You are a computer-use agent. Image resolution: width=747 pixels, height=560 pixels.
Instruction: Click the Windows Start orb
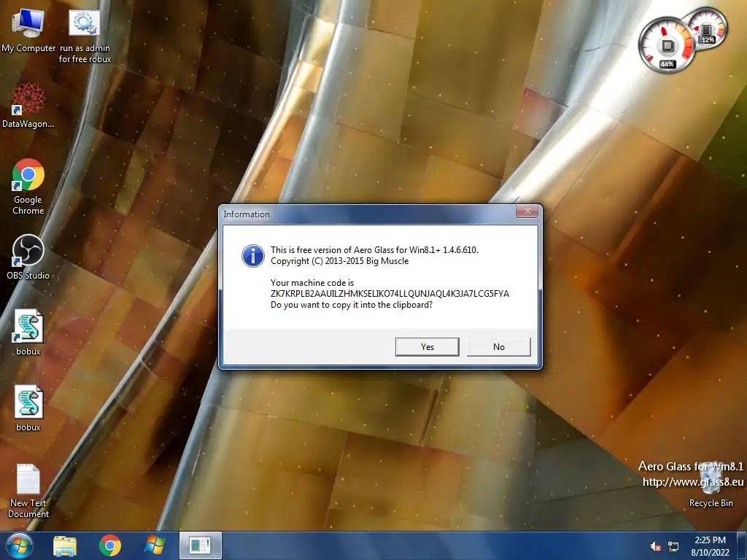pos(20,545)
